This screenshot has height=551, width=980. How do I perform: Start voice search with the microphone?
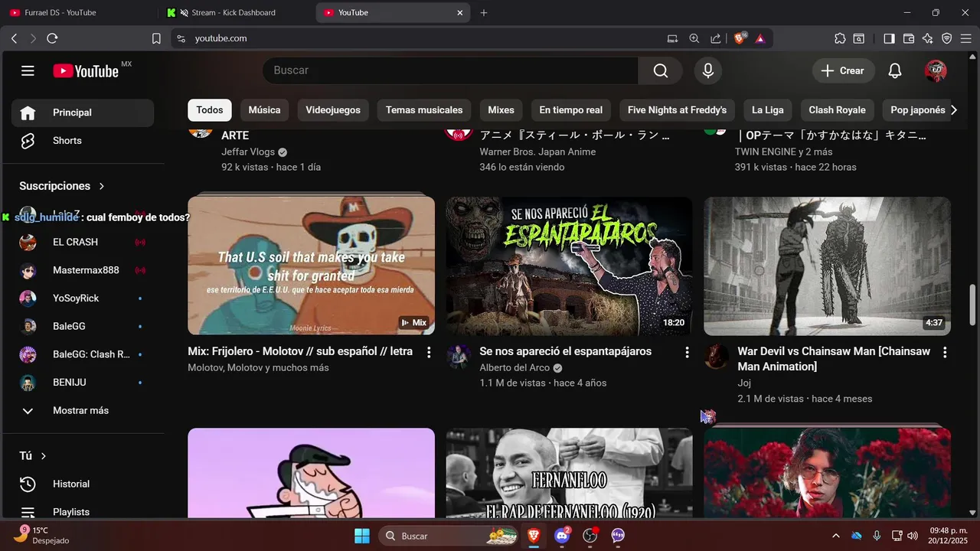[x=708, y=70]
